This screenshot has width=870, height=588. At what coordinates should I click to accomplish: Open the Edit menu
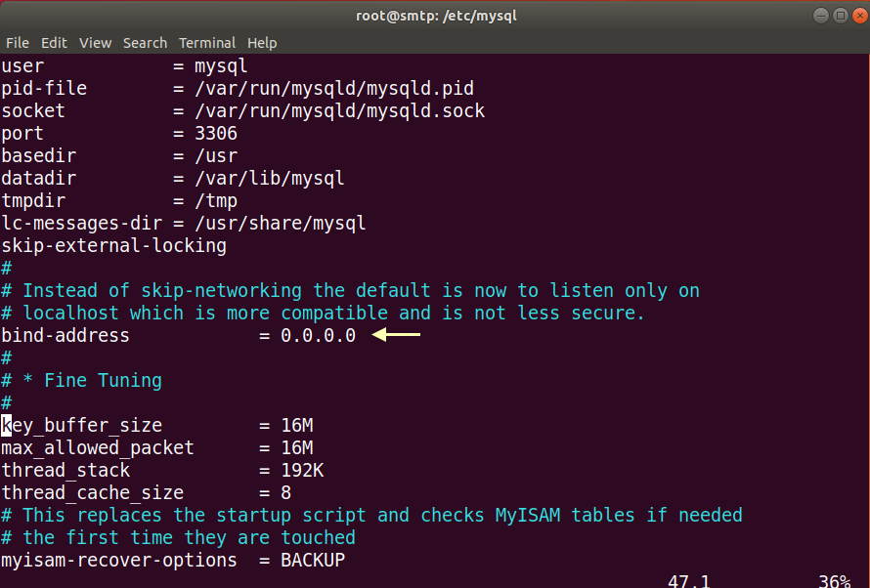(54, 43)
